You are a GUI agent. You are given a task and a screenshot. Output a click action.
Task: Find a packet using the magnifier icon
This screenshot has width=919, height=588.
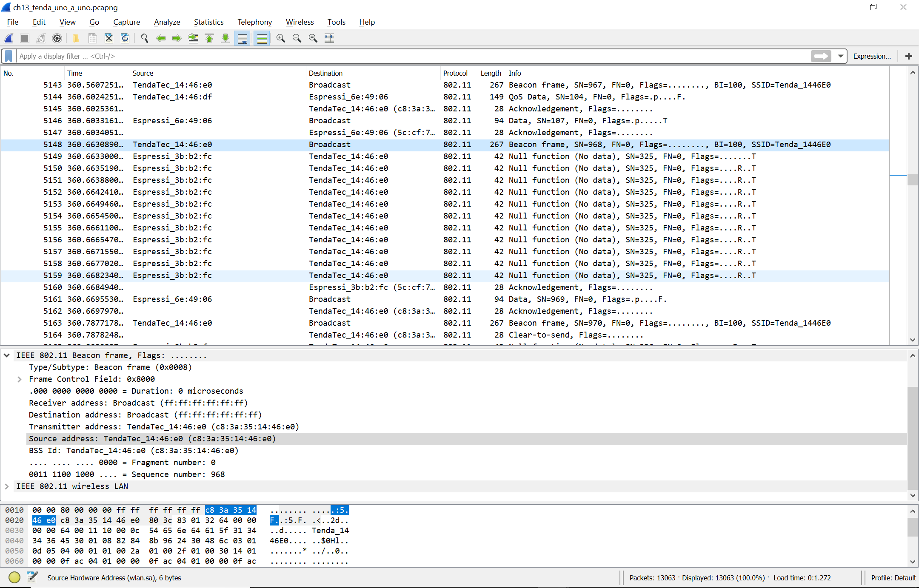click(x=144, y=38)
